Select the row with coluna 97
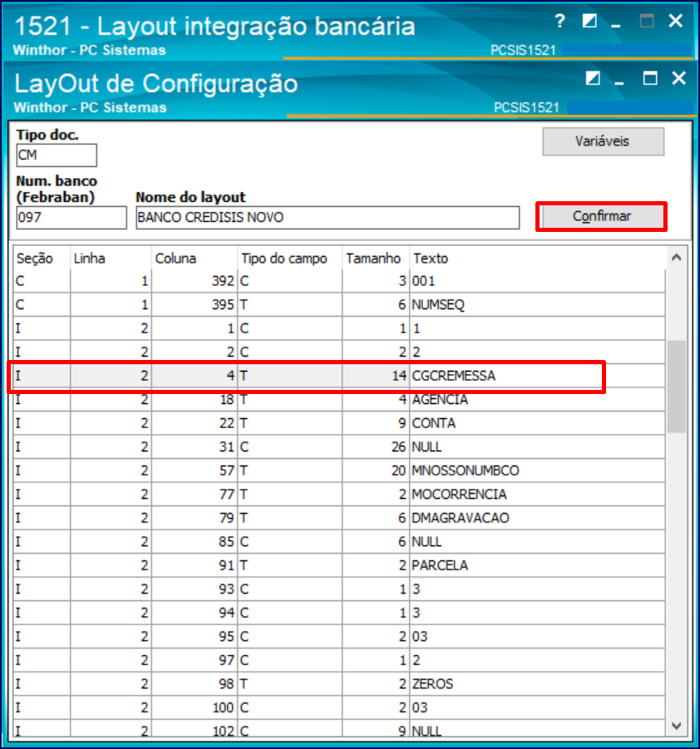Screen dimensions: 700x749 click(x=339, y=660)
